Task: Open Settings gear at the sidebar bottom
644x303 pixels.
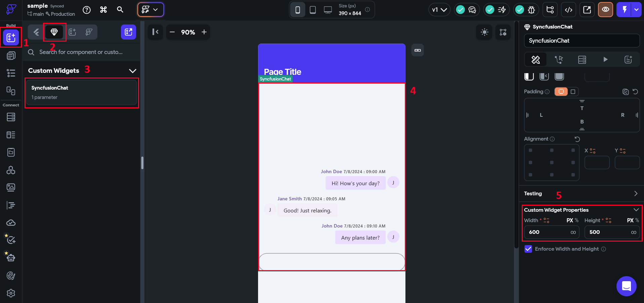Action: coord(11,293)
